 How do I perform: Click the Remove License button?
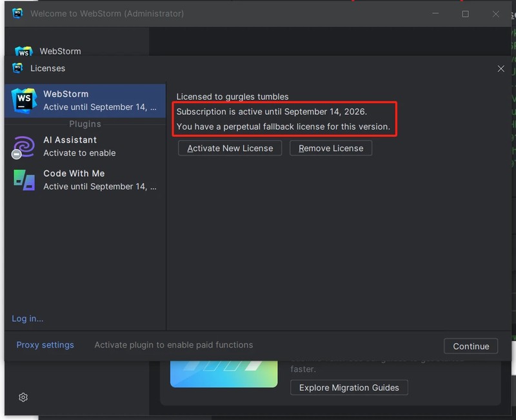pos(330,148)
